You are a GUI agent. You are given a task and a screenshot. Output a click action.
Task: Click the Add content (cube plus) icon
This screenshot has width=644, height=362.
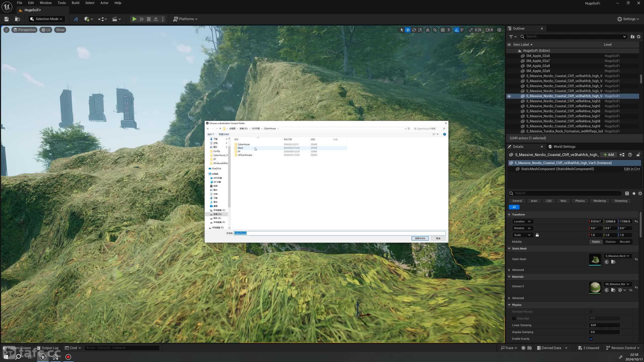[x=89, y=19]
